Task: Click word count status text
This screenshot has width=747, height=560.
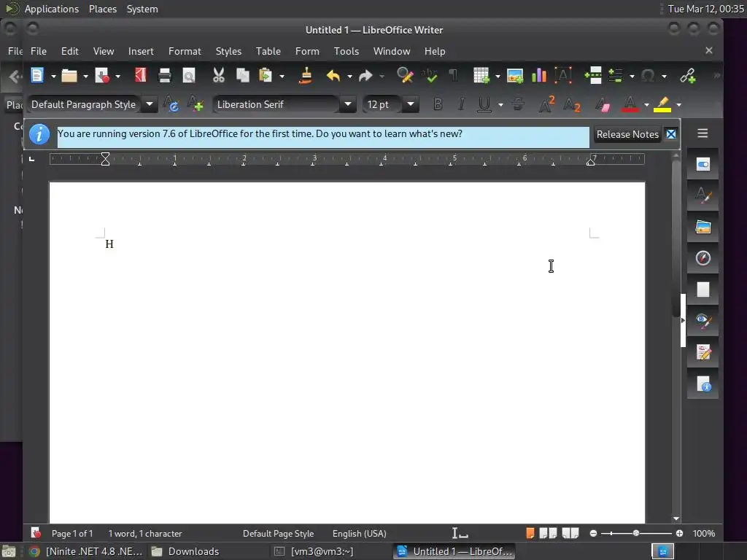Action: coord(145,533)
